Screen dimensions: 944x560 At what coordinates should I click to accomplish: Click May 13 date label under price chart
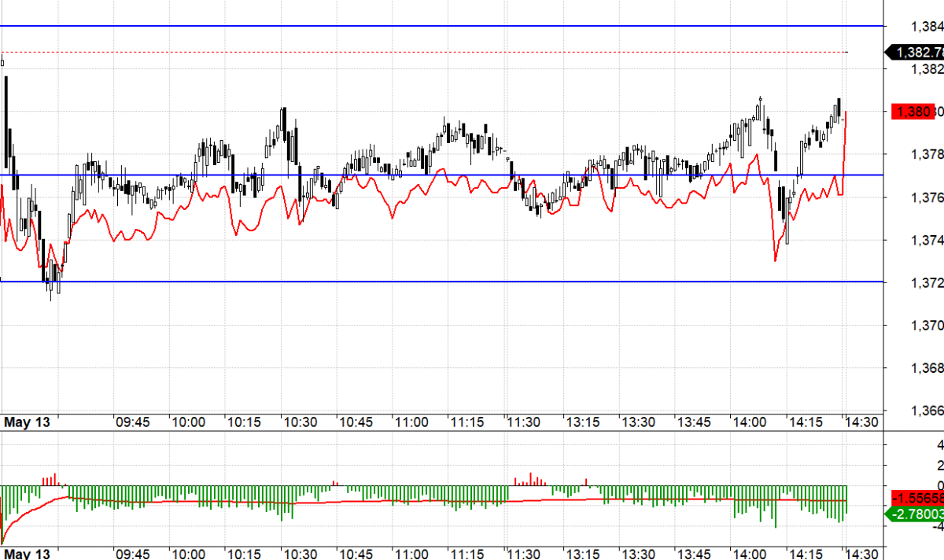tap(28, 422)
